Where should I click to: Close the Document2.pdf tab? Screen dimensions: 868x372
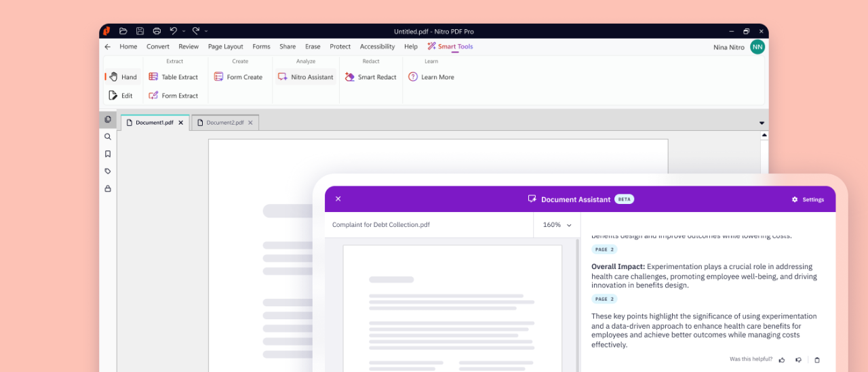click(250, 123)
